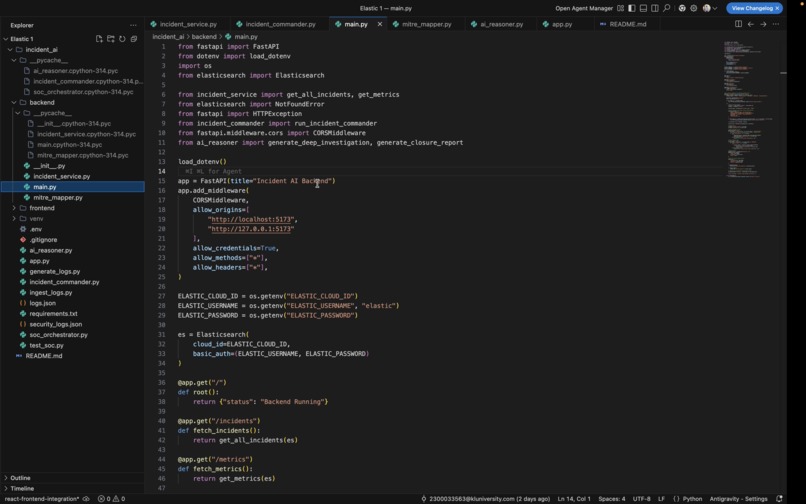The image size is (806, 504).
Task: Toggle bottom panel layout icon
Action: [x=643, y=8]
